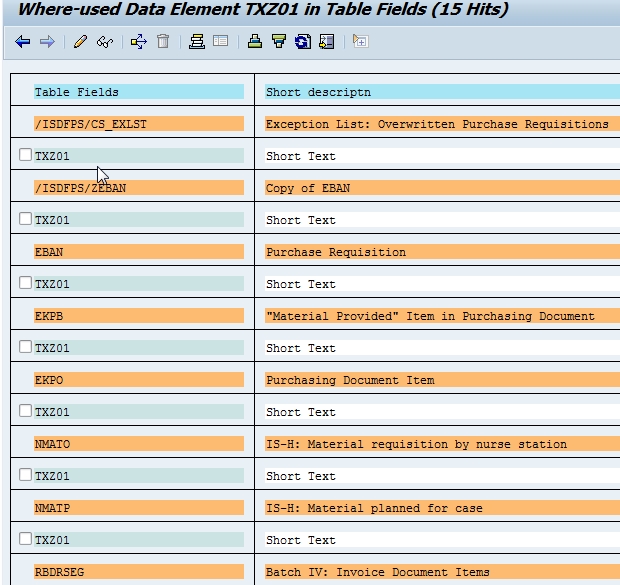This screenshot has height=585, width=620.
Task: Select the EKPB table name
Action: pos(49,316)
